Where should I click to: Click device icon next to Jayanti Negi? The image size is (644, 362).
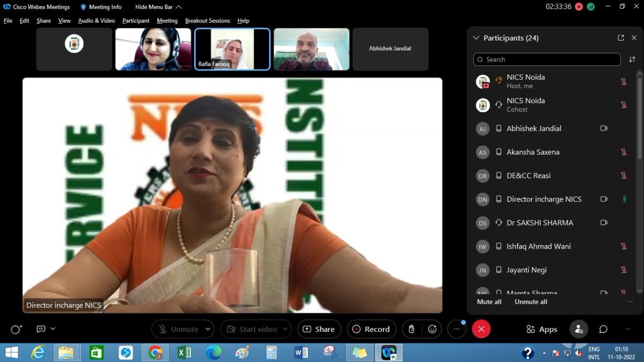click(499, 270)
